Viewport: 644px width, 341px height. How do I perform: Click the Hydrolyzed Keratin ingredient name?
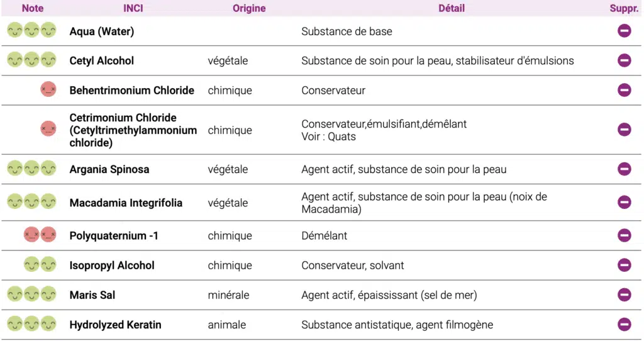[x=115, y=325]
